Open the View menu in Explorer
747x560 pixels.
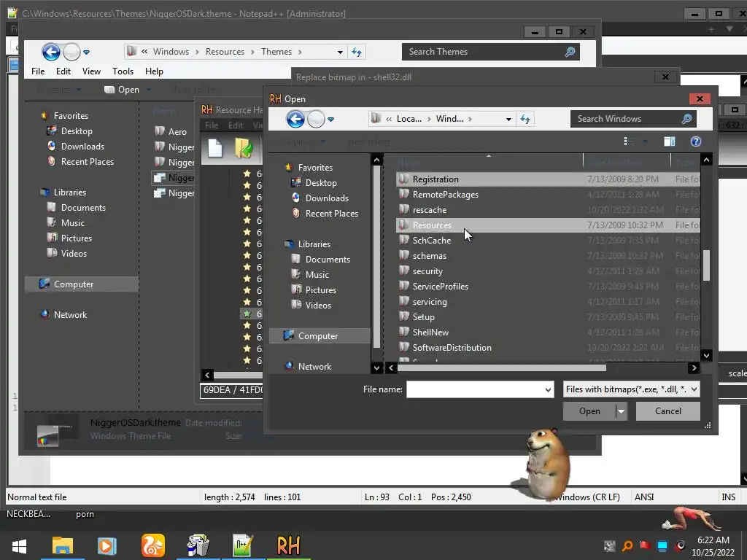[x=91, y=71]
